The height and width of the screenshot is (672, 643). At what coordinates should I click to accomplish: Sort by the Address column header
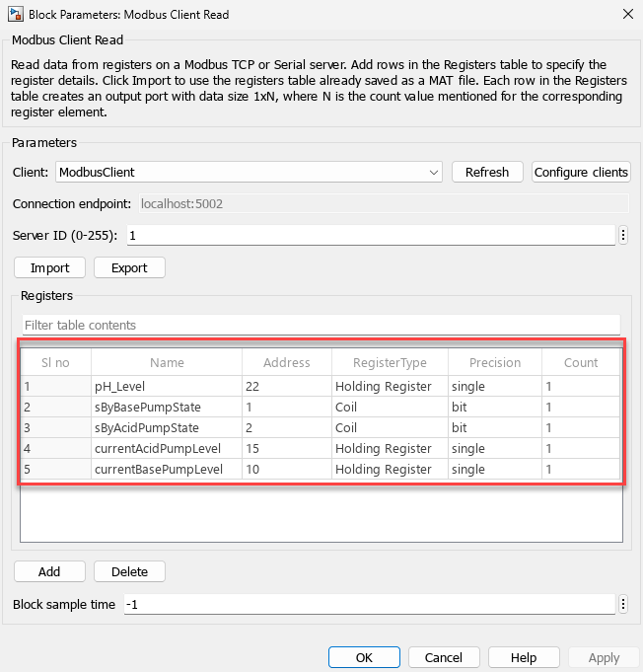(x=287, y=362)
